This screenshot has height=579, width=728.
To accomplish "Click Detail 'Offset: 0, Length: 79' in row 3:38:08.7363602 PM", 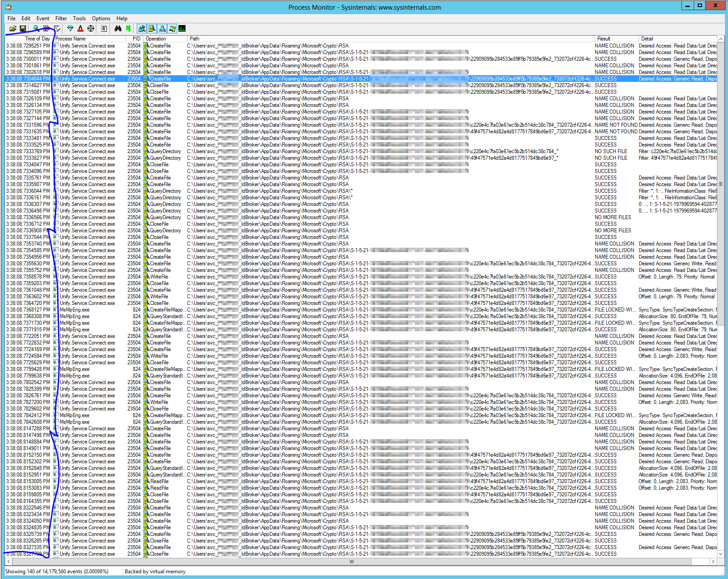I will [677, 297].
